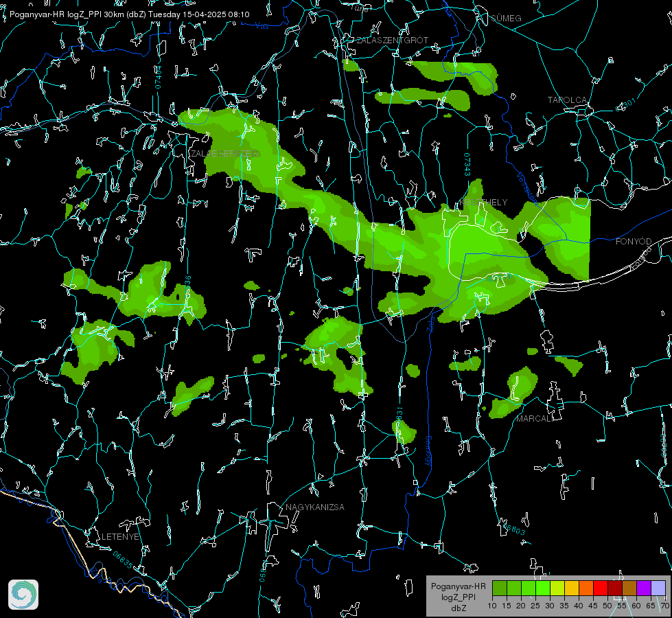The height and width of the screenshot is (618, 672).
Task: Click the 70 value on the legend scale
Action: 664,606
